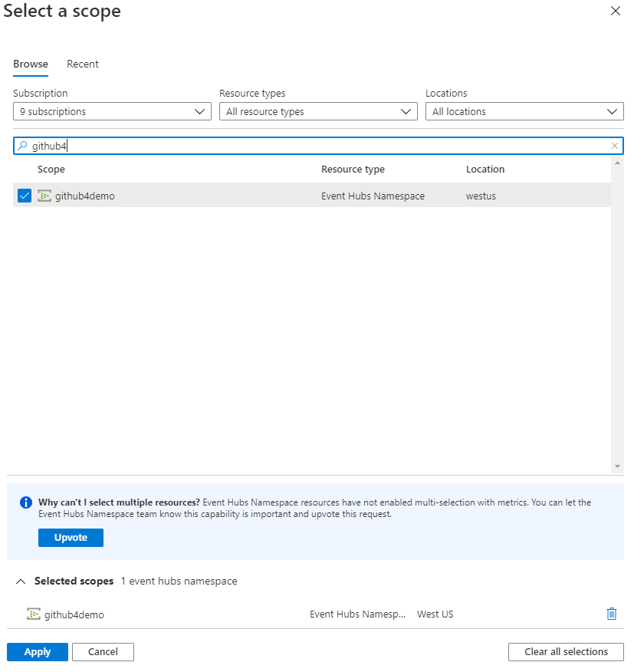Click the scrollbar down arrow
This screenshot has width=634, height=672.
coord(617,466)
